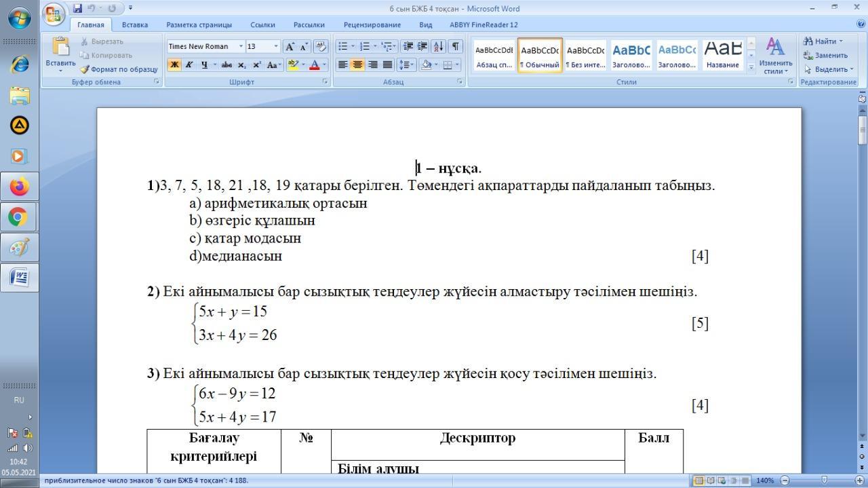Click the Save icon in quick access toolbar
Viewport: 868px width, 488px height.
coord(77,8)
